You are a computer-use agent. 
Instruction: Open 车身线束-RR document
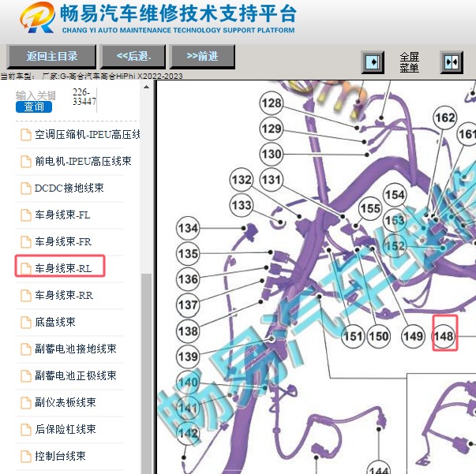click(64, 295)
